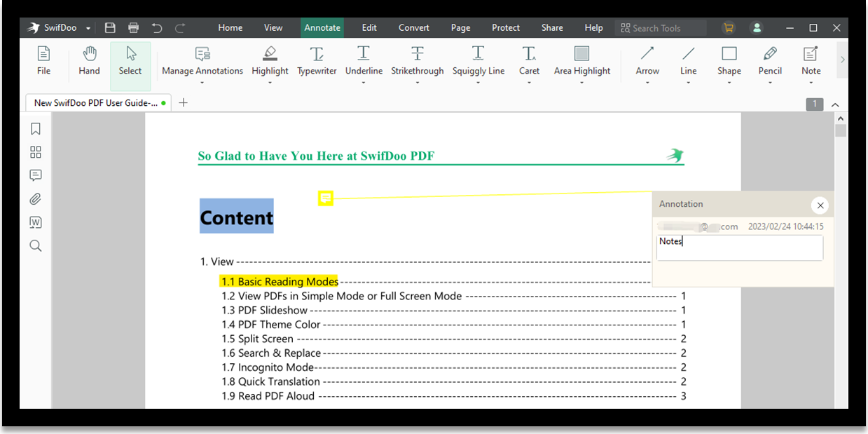This screenshot has height=434, width=868.
Task: Switch to the View tab
Action: [273, 28]
